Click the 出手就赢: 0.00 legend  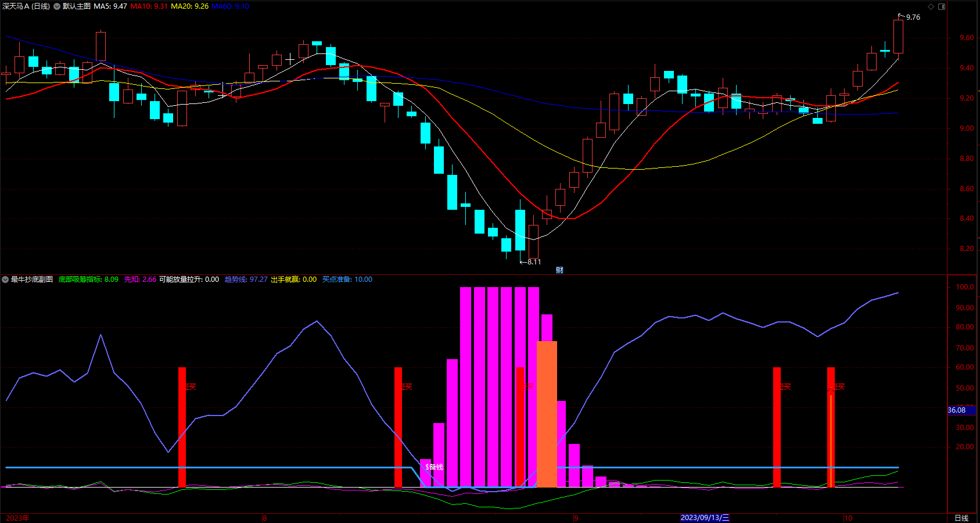pos(294,280)
